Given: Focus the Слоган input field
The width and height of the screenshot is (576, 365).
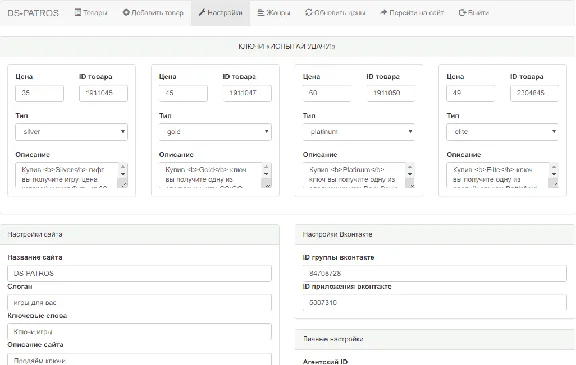Looking at the screenshot, I should pyautogui.click(x=140, y=303).
